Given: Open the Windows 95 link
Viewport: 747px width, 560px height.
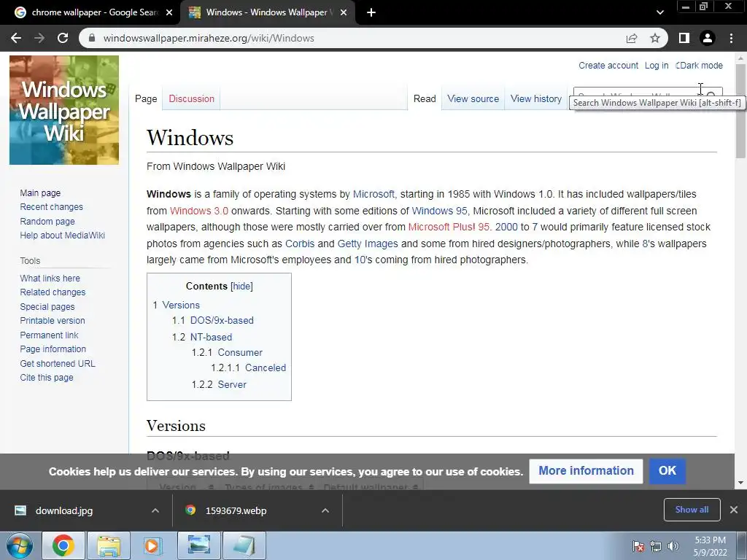Looking at the screenshot, I should pos(439,211).
